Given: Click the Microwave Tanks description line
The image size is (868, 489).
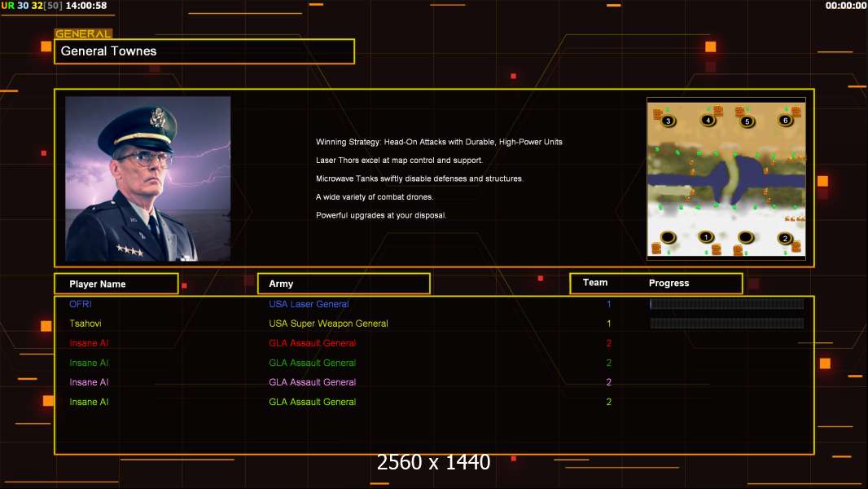Looking at the screenshot, I should (x=419, y=178).
